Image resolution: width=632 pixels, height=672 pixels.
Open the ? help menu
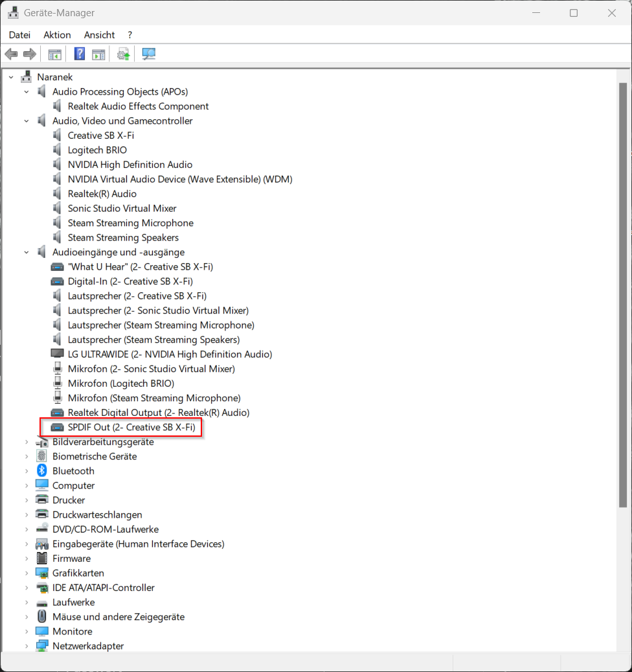click(x=130, y=35)
